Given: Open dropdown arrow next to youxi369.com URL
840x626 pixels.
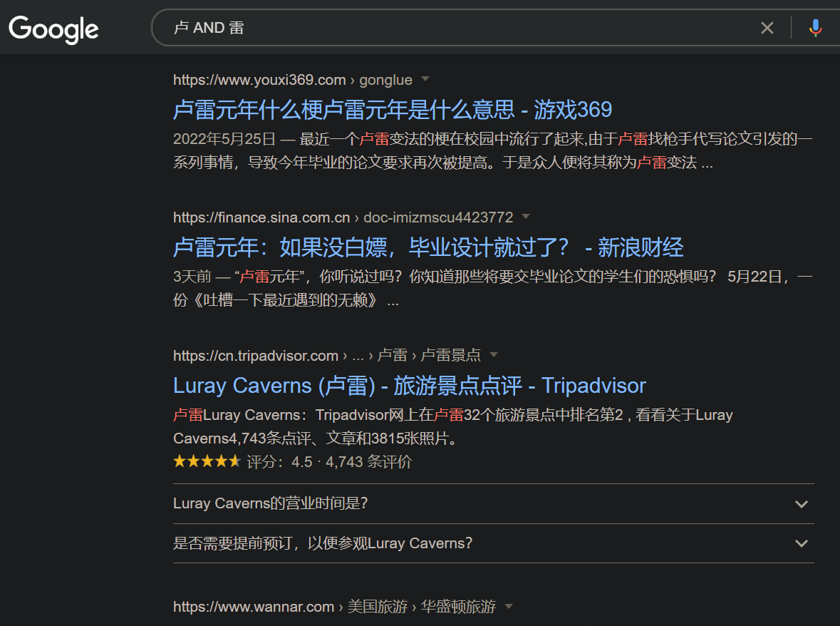Looking at the screenshot, I should pos(425,79).
